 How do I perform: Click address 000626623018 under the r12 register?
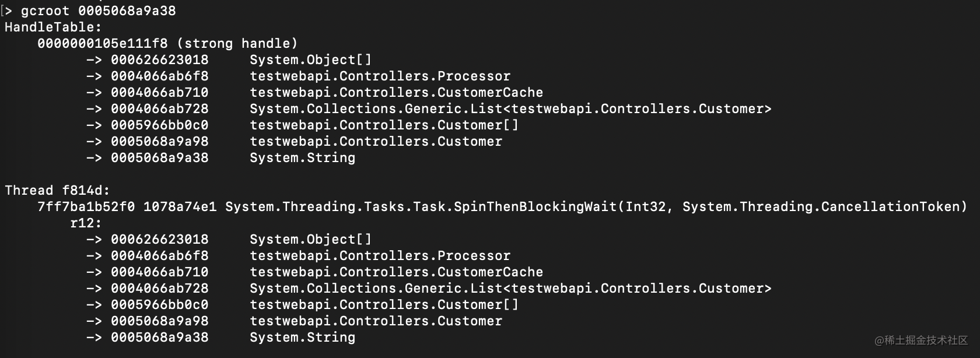coord(159,240)
